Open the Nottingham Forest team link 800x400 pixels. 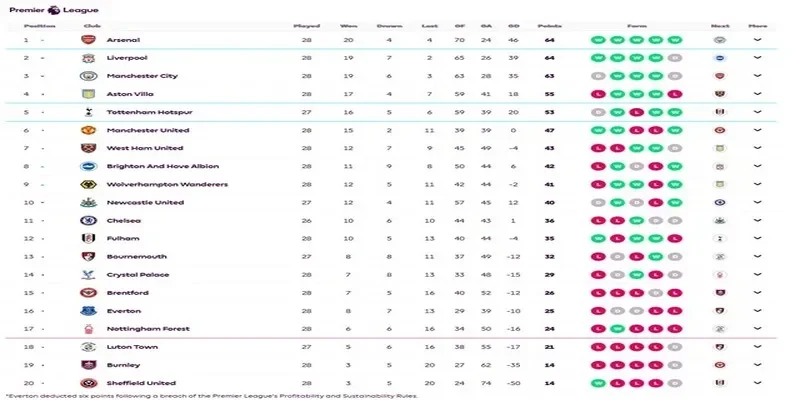tap(136, 328)
